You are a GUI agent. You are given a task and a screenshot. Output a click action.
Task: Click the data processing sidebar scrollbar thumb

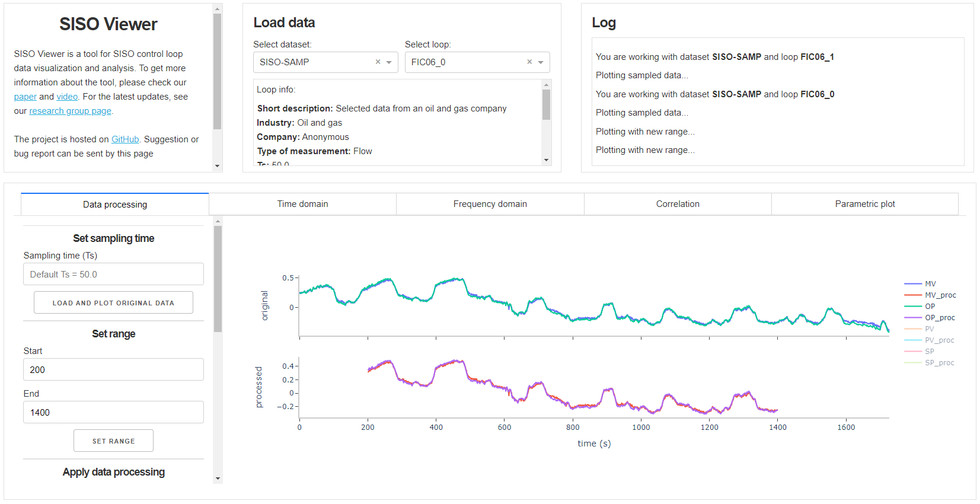pyautogui.click(x=218, y=279)
